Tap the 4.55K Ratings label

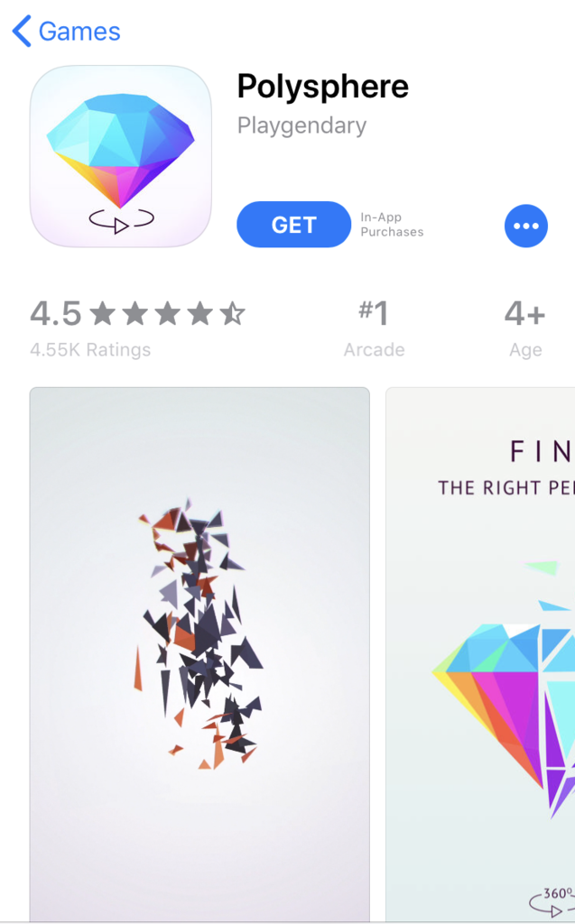click(90, 349)
